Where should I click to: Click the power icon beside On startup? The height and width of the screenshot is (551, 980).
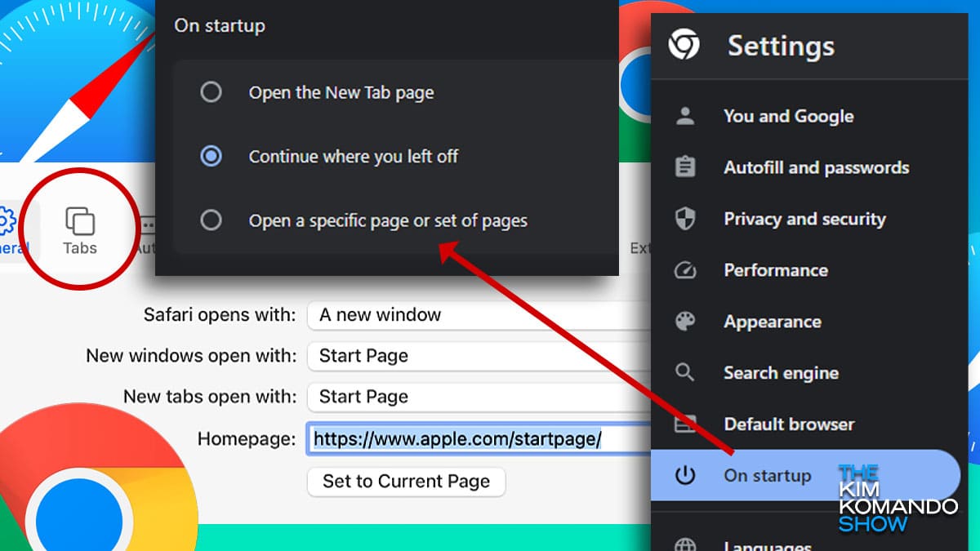point(684,475)
